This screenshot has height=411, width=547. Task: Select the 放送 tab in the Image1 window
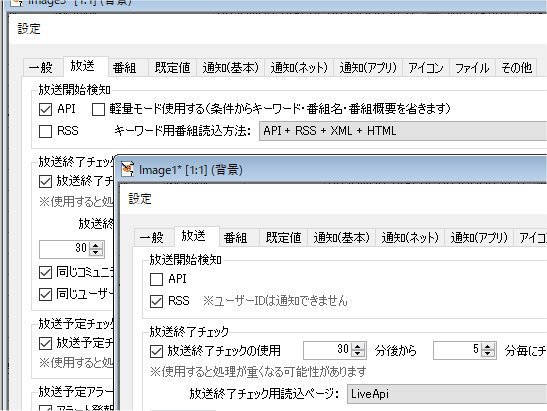point(196,236)
